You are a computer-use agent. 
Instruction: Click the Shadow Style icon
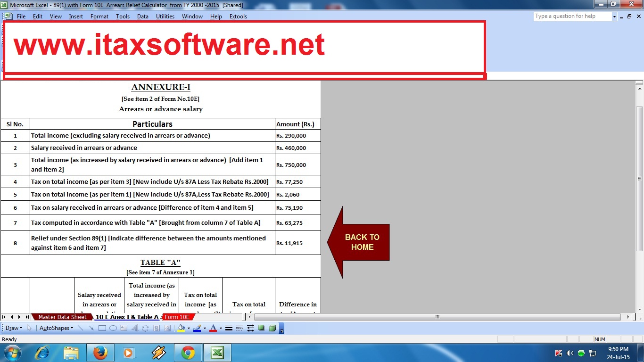click(261, 328)
